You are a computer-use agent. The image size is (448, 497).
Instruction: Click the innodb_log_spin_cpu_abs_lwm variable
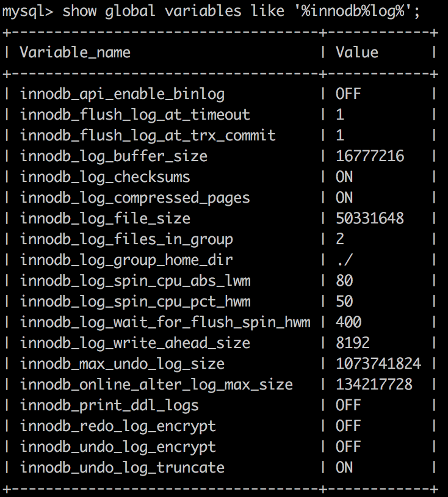pyautogui.click(x=135, y=281)
